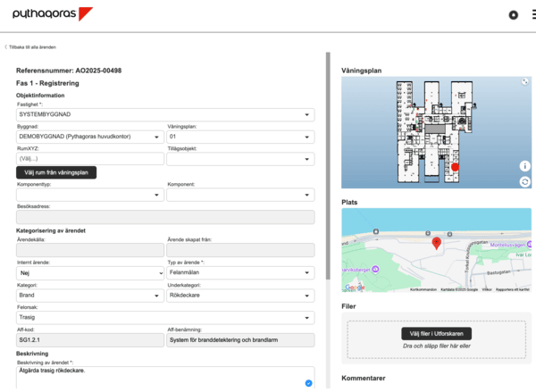The image size is (536, 392).
Task: Click Rapportera ett kartfel link
Action: pyautogui.click(x=513, y=289)
